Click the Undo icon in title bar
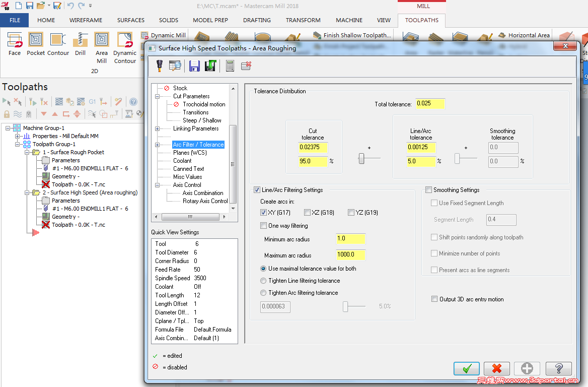The width and height of the screenshot is (588, 387). [70, 6]
